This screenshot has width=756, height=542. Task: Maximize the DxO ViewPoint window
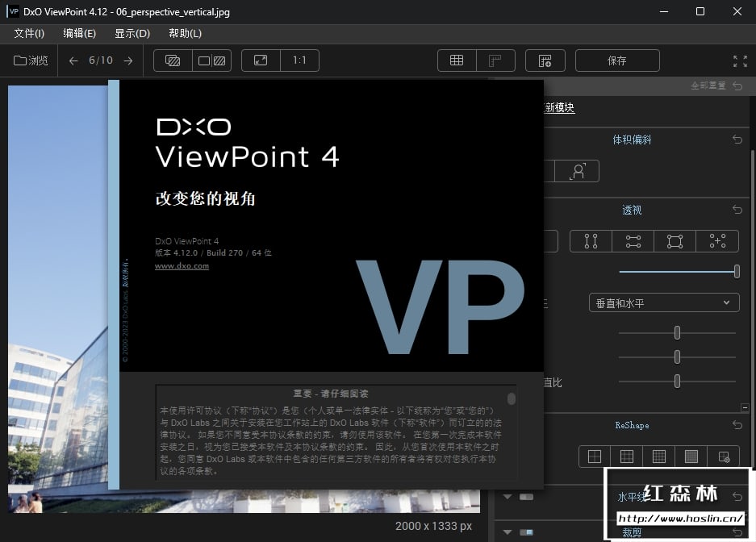[x=700, y=11]
